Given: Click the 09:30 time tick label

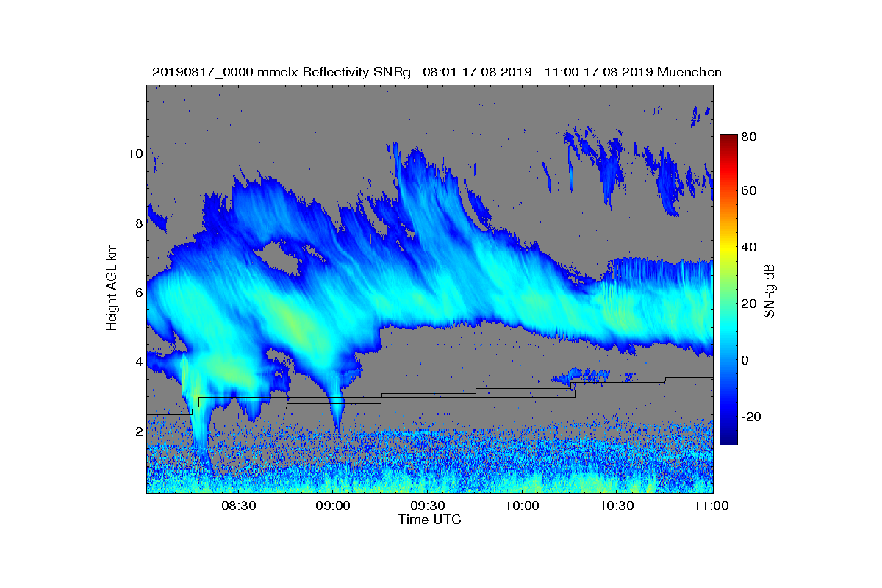Looking at the screenshot, I should point(428,506).
